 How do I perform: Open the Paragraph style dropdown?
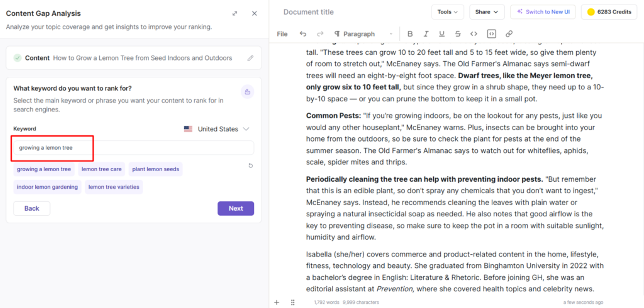pos(363,34)
